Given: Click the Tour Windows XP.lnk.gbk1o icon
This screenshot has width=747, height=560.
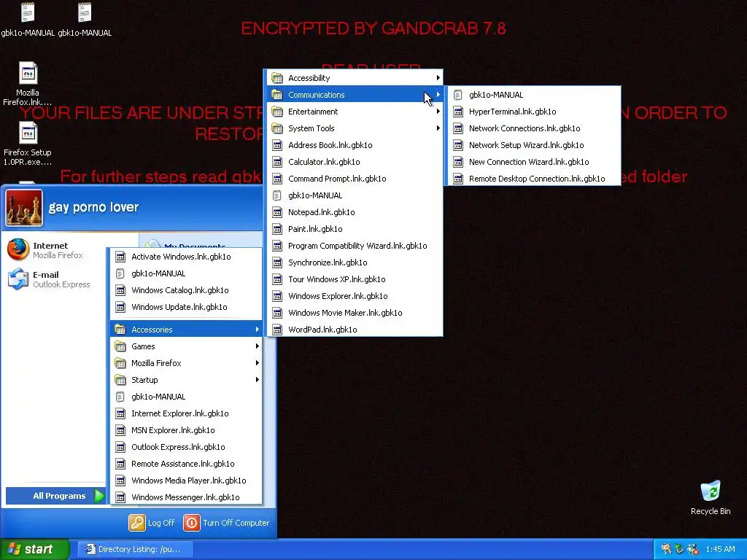Looking at the screenshot, I should click(277, 279).
